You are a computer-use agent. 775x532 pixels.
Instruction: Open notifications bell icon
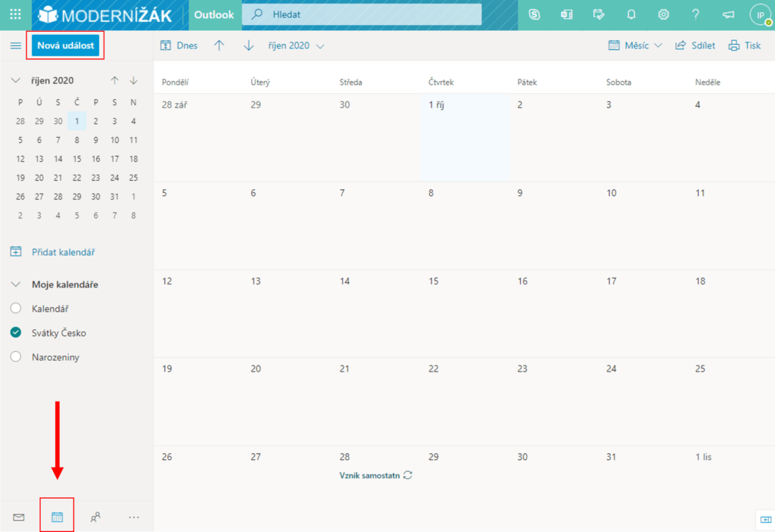point(630,14)
